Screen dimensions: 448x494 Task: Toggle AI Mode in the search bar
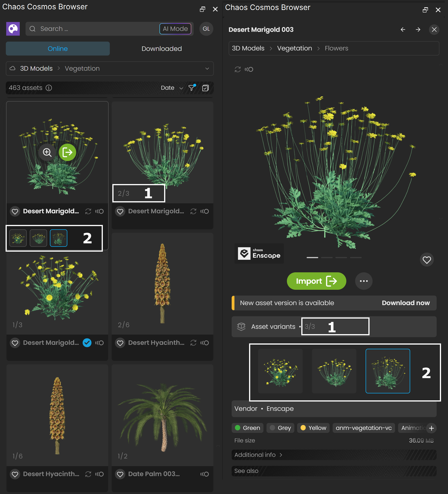(175, 29)
